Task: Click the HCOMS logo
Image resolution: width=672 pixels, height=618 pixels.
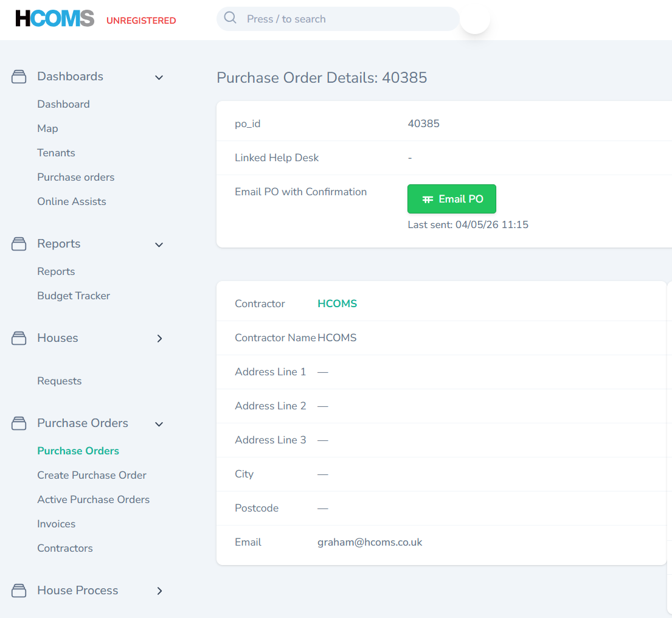Action: [54, 18]
